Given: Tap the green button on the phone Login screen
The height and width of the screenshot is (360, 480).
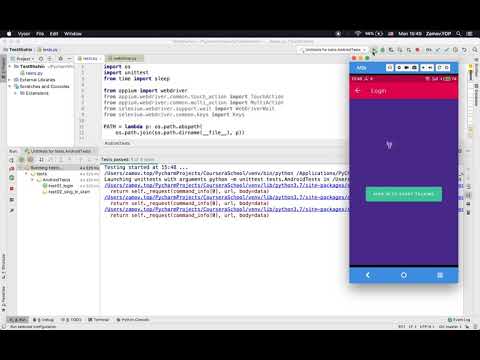Looking at the screenshot, I should pos(404,194).
